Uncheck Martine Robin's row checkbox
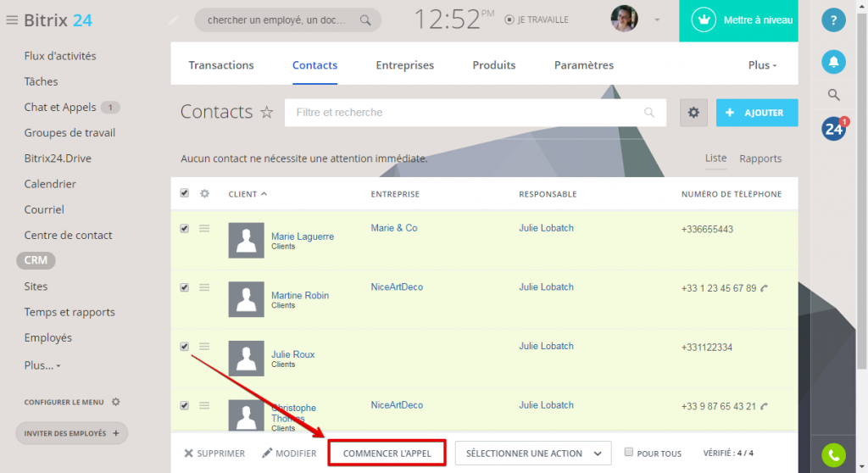The height and width of the screenshot is (473, 868). point(184,287)
